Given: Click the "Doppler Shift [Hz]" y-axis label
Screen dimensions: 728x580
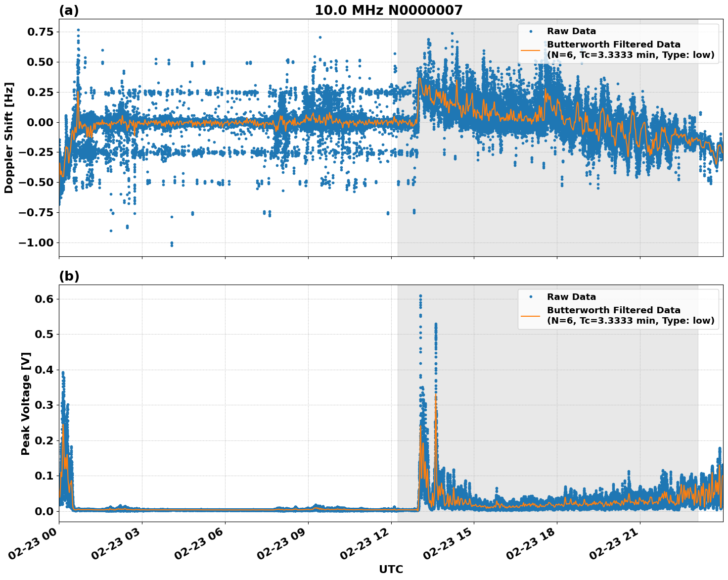Looking at the screenshot, I should 9,138.
